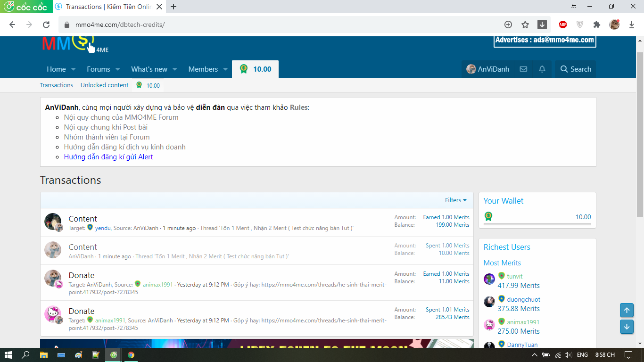Open the shield extension icon
This screenshot has height=362, width=644.
[580, 25]
